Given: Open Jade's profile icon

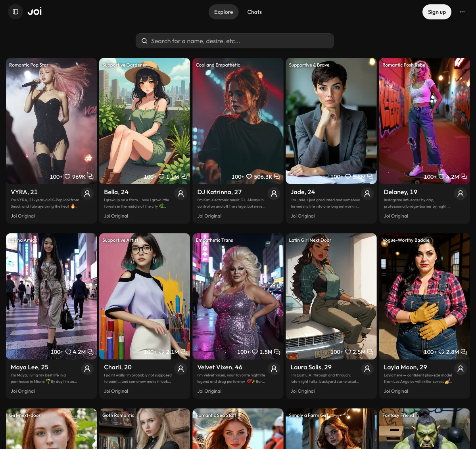Looking at the screenshot, I should [x=367, y=193].
